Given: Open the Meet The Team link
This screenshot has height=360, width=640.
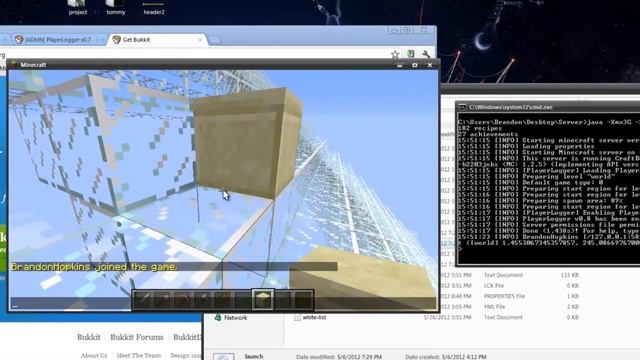Looking at the screenshot, I should [x=139, y=356].
